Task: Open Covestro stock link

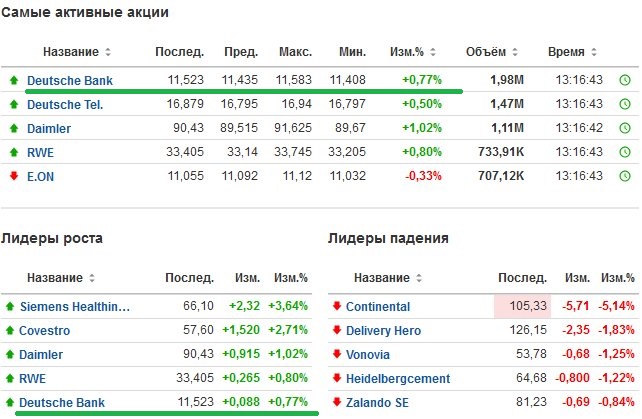Action: (44, 331)
